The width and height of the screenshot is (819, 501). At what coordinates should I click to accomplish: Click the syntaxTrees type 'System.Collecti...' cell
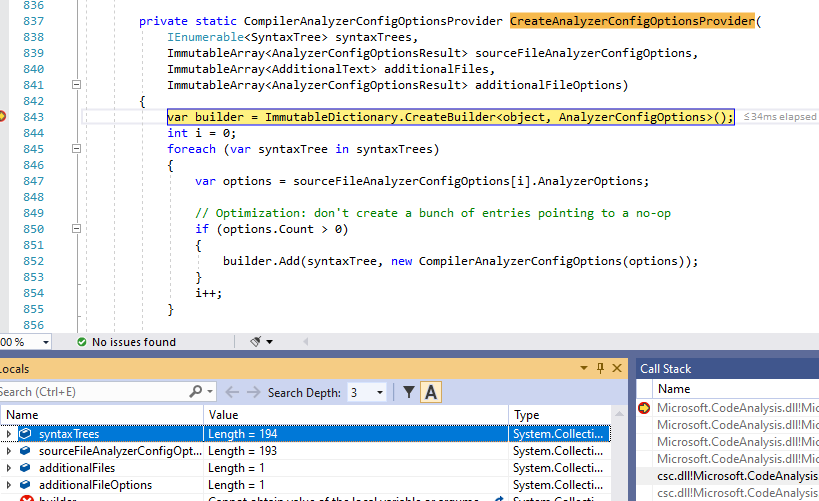coord(559,434)
